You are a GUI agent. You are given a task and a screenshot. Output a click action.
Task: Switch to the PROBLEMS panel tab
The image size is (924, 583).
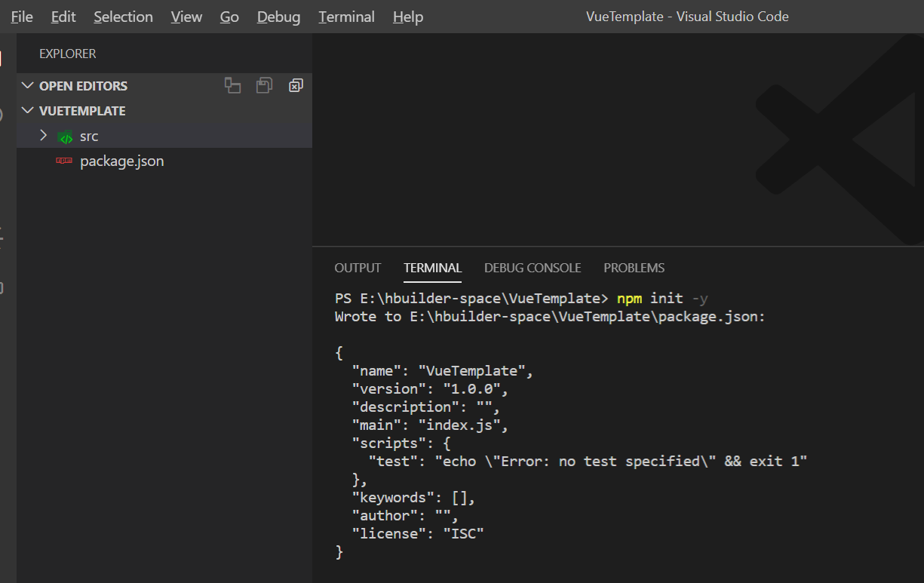click(x=634, y=268)
